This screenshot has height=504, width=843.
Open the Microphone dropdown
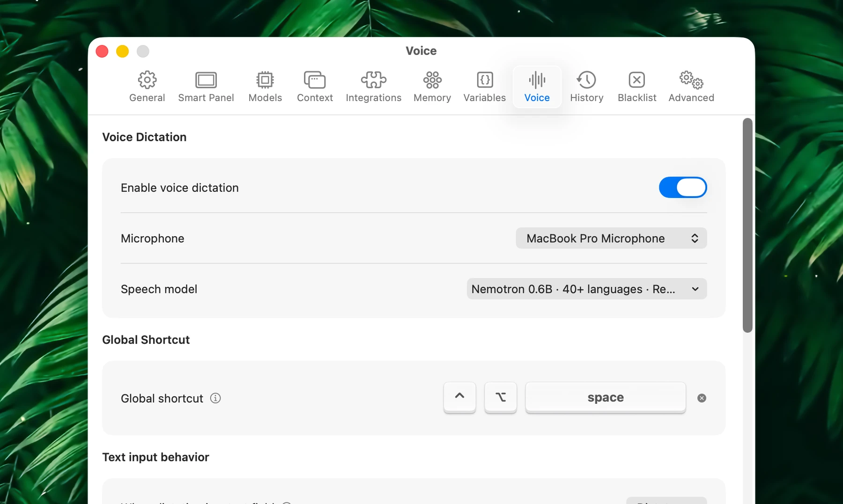(611, 238)
